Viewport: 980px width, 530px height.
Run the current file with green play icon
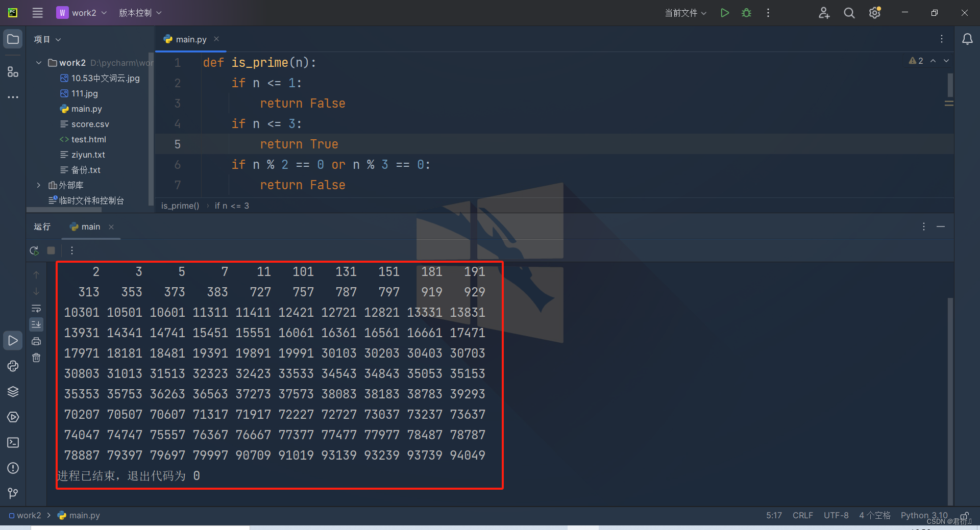coord(725,13)
